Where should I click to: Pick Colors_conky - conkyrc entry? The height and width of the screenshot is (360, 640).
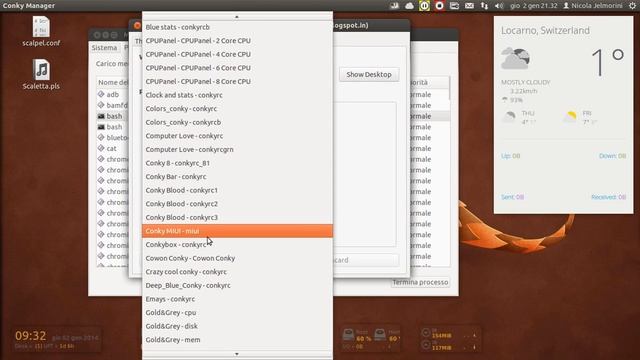[237, 109]
